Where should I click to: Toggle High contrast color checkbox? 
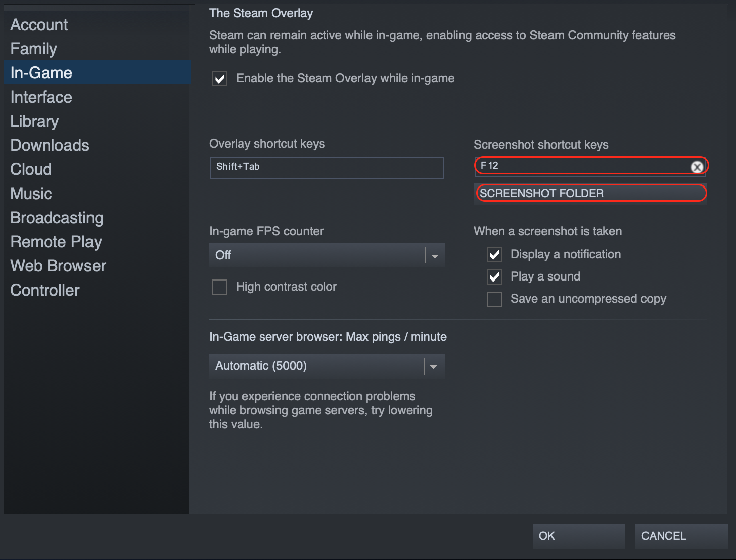click(x=220, y=287)
